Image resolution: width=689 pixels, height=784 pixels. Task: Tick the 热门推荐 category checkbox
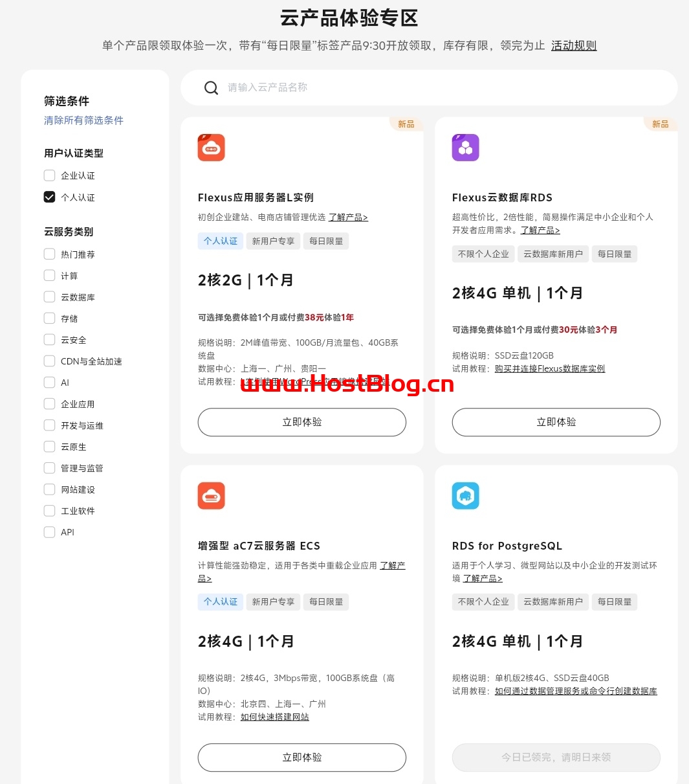tap(49, 254)
